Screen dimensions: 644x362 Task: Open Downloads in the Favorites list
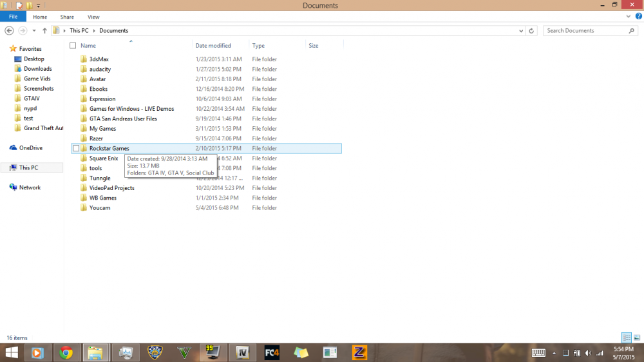pos(38,69)
